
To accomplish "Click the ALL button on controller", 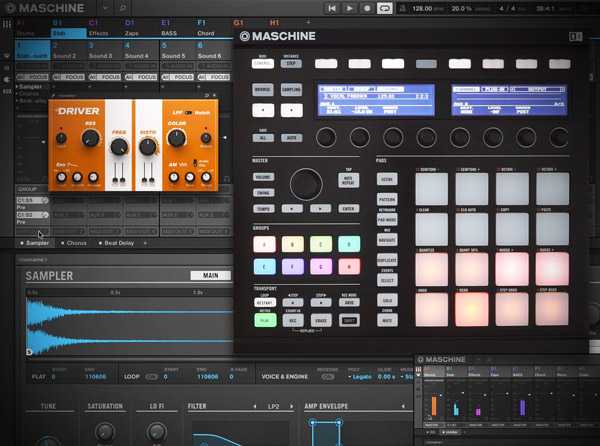I will (x=263, y=138).
